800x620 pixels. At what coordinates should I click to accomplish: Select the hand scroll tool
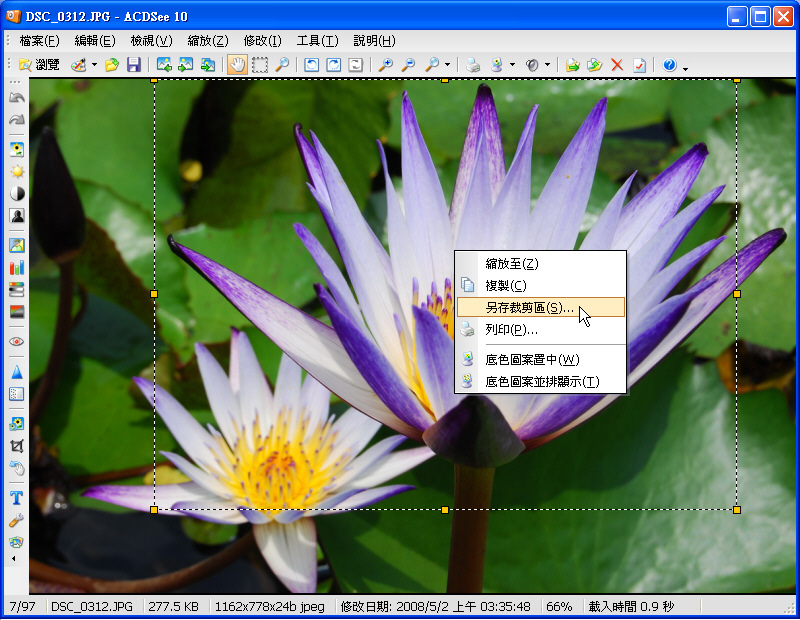[237, 65]
